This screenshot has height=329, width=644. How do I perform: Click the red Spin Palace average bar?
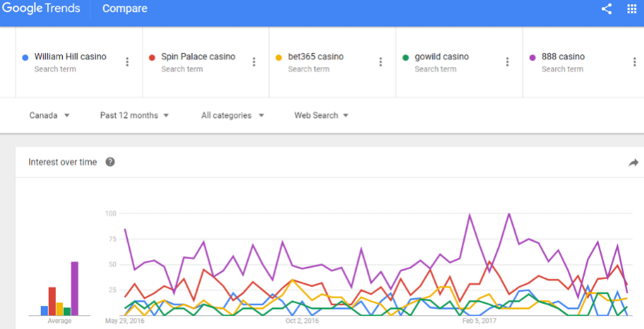pos(52,301)
